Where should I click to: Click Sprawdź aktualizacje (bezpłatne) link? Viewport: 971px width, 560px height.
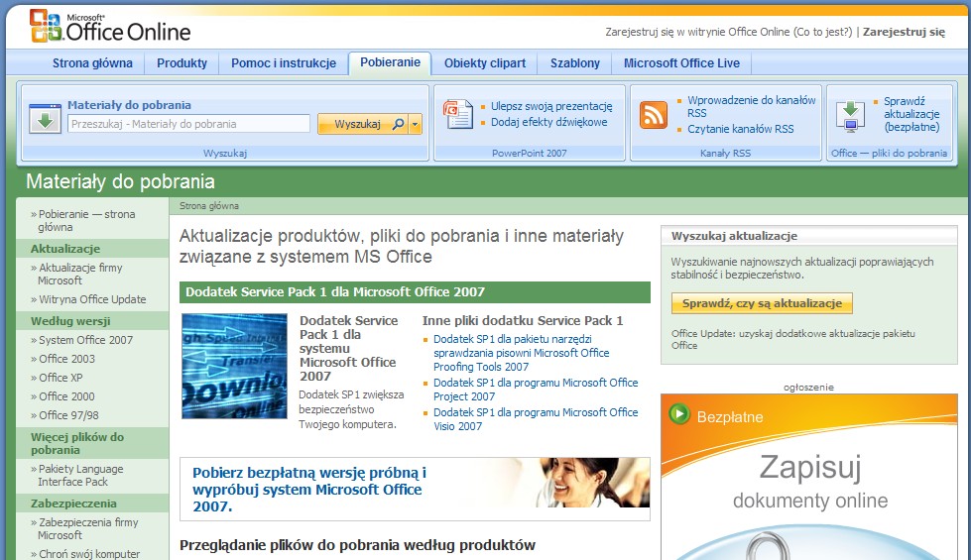click(911, 114)
